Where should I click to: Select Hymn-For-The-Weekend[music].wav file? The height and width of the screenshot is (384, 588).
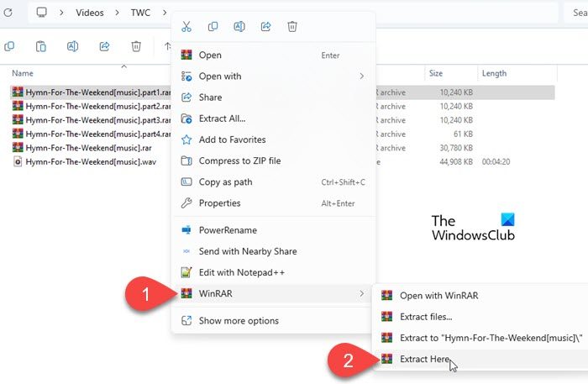click(91, 161)
